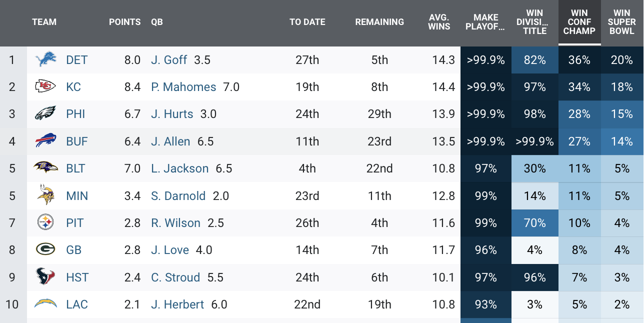The image size is (644, 323).
Task: Click Pittsburgh's 70% division title cell
Action: tap(534, 222)
